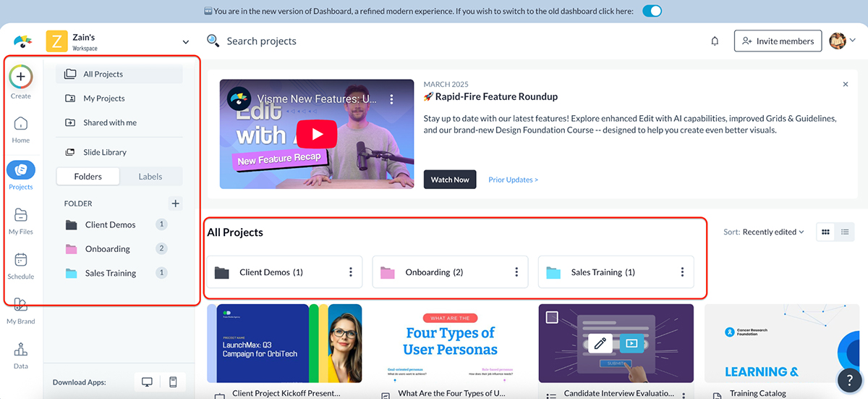Click the Invite members button
Viewport: 868px width, 399px height.
pos(778,41)
